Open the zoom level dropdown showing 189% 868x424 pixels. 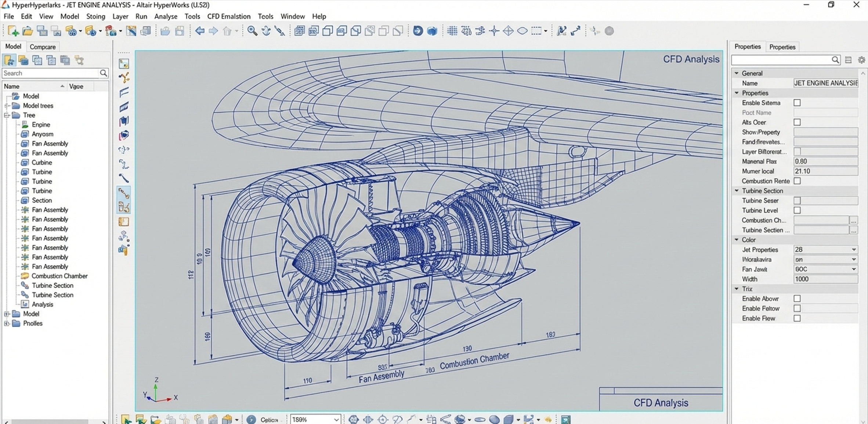point(336,419)
